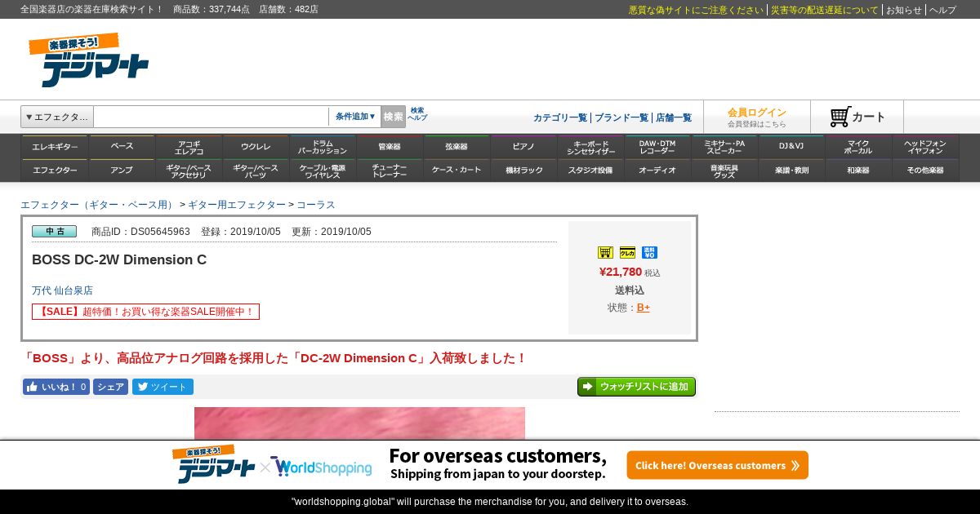This screenshot has width=980, height=514.
Task: Click the grey search button
Action: pos(393,117)
